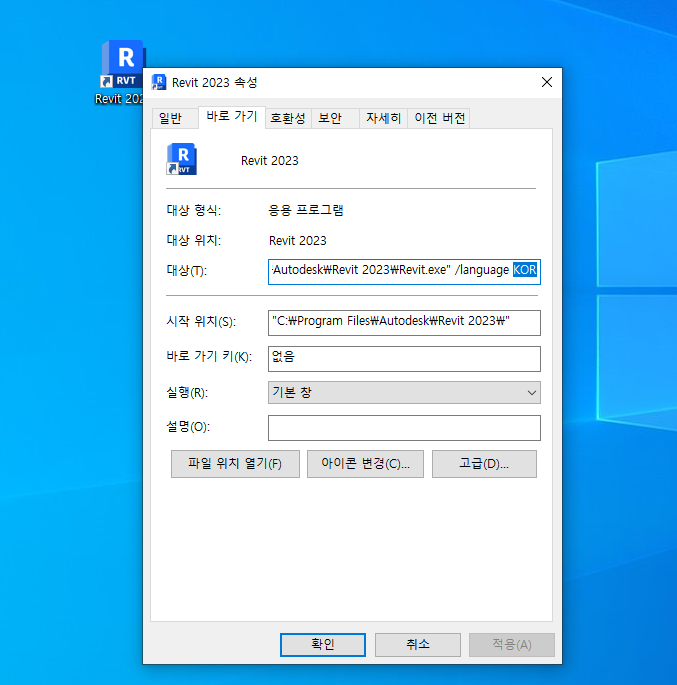The image size is (677, 685).
Task: Click the 대상(T): label
Action: [x=187, y=271]
